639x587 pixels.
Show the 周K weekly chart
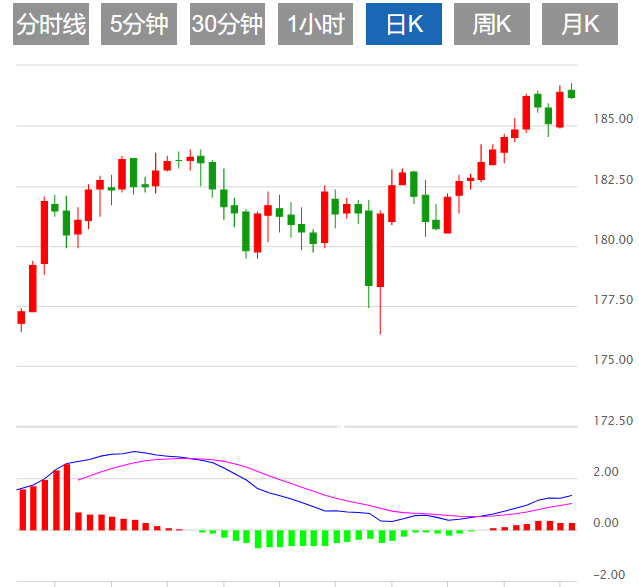491,25
